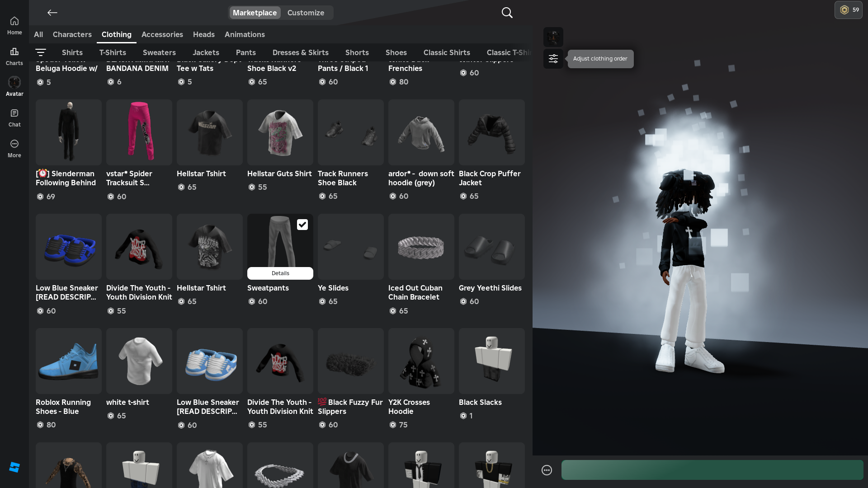Uncheck the equipped Sweatpants checkmark
The image size is (868, 488).
[x=302, y=225]
